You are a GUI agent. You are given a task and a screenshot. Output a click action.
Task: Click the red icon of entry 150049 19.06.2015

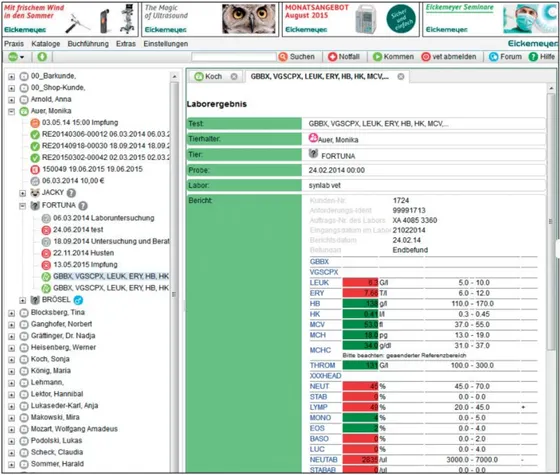pos(35,170)
